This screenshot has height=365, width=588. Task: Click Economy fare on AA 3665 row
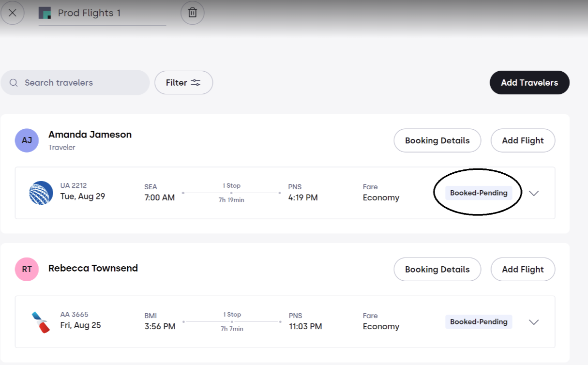(x=381, y=327)
